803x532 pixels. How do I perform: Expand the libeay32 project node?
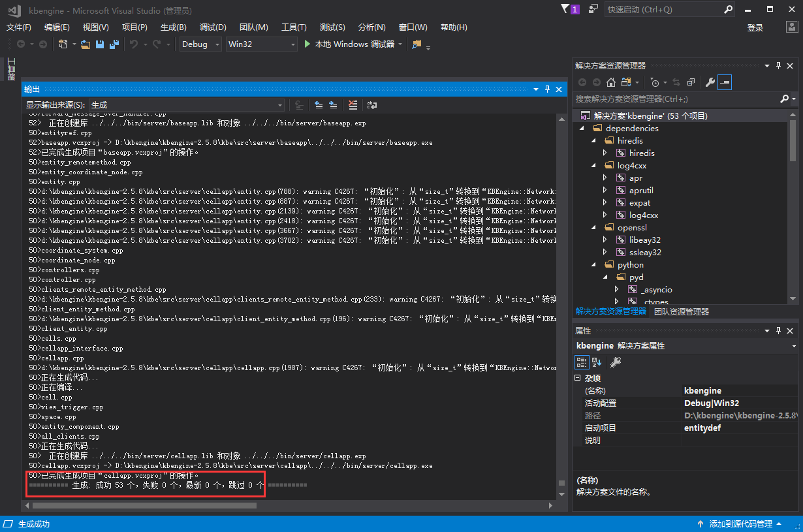click(x=605, y=240)
